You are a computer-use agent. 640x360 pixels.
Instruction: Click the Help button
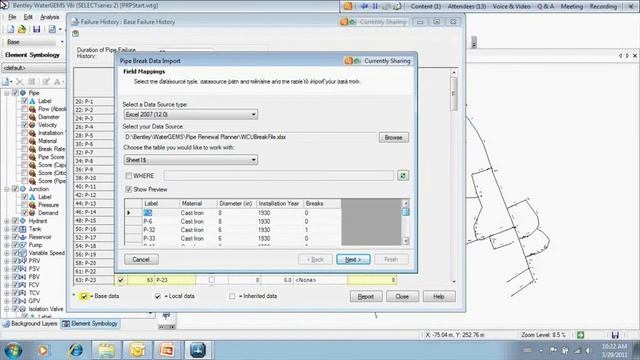[x=439, y=296]
